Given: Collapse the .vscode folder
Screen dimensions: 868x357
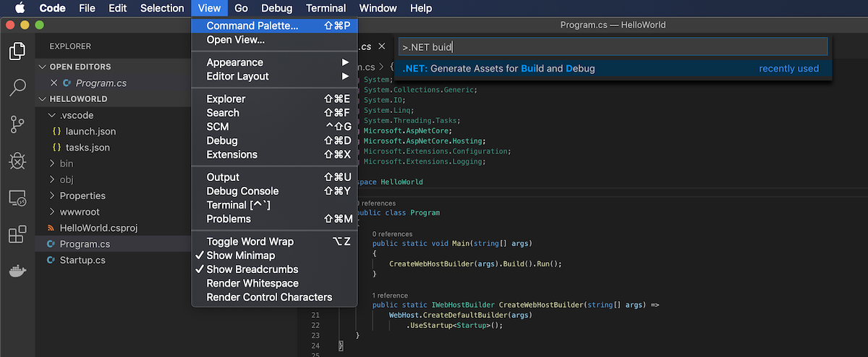Looking at the screenshot, I should [52, 115].
